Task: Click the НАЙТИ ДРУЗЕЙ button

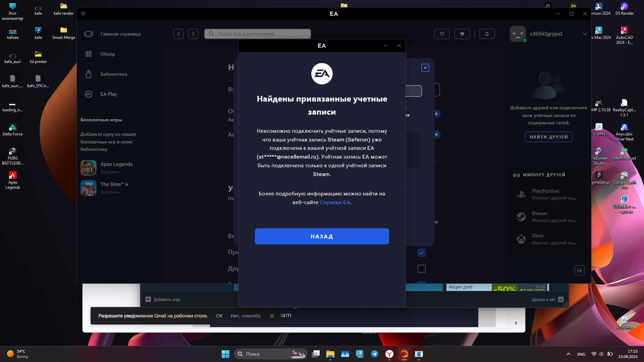Action: (549, 137)
